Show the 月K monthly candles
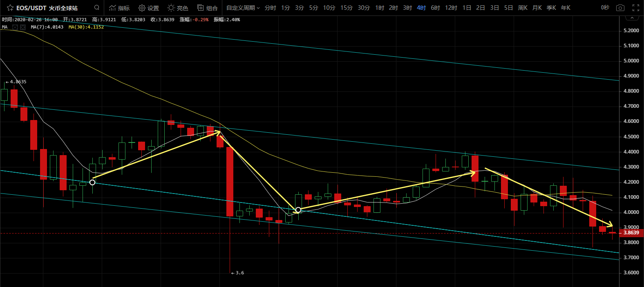Screen dimensions: 644x287 (537, 8)
